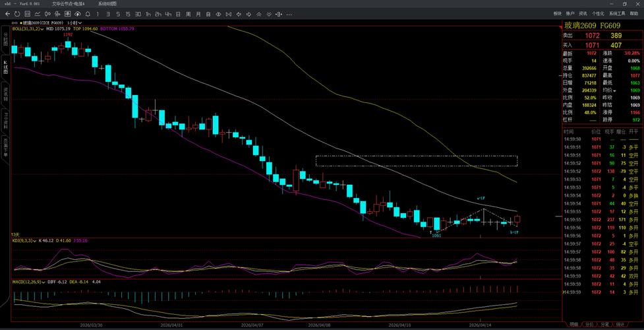This screenshot has height=330, width=644.
Task: Open the 个性化 menu
Action: [x=598, y=14]
